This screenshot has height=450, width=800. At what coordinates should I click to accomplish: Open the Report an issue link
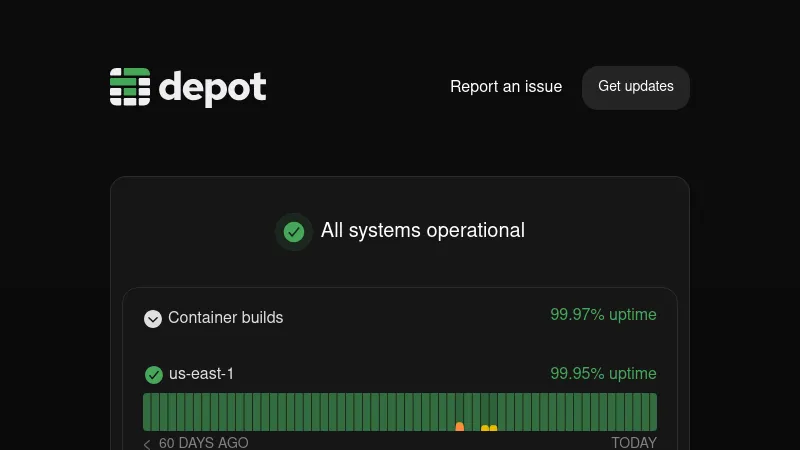pos(506,87)
